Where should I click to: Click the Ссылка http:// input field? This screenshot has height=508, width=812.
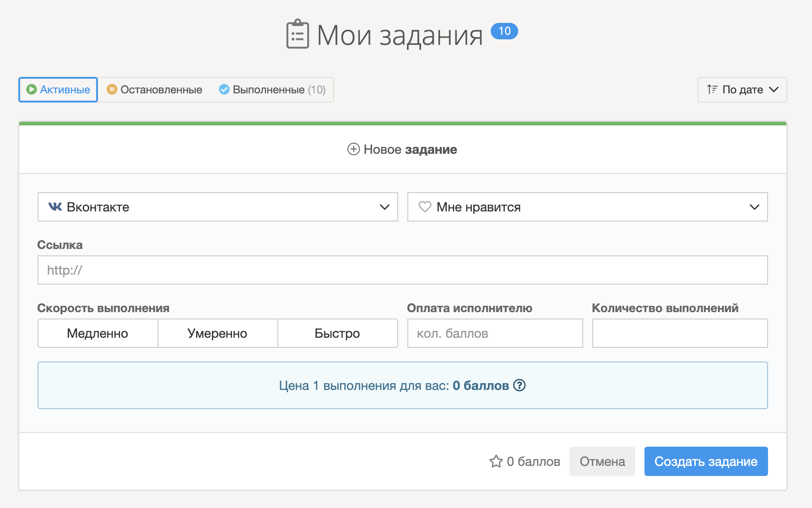402,270
